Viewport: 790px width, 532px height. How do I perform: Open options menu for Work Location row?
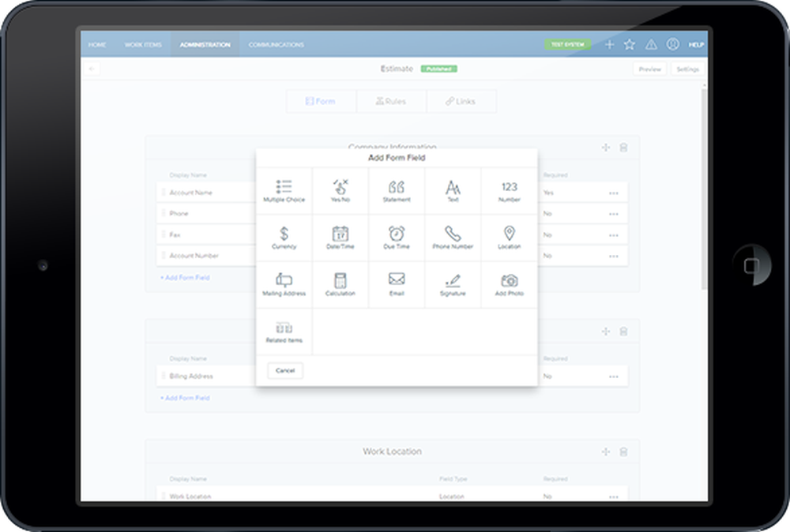(x=613, y=496)
